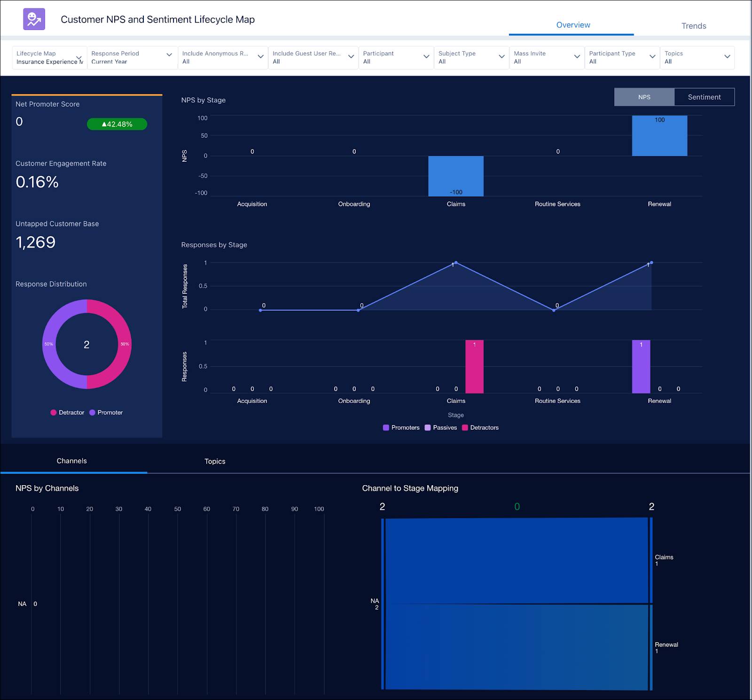Image resolution: width=752 pixels, height=700 pixels.
Task: Click the Onboarding NPS axis label
Action: click(354, 204)
